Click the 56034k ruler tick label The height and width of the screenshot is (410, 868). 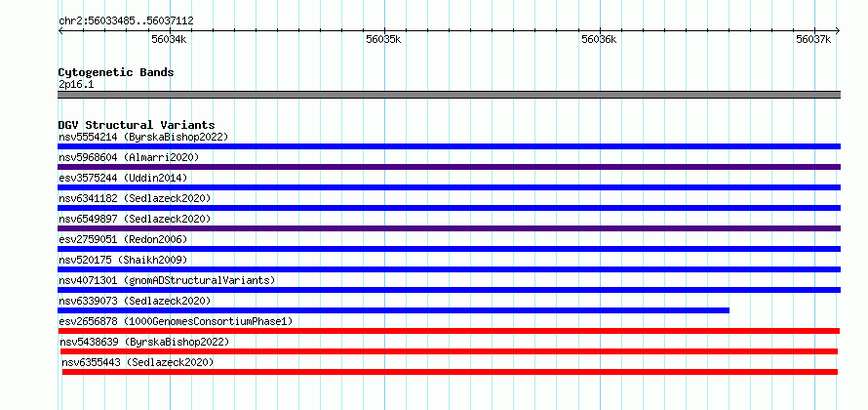169,39
